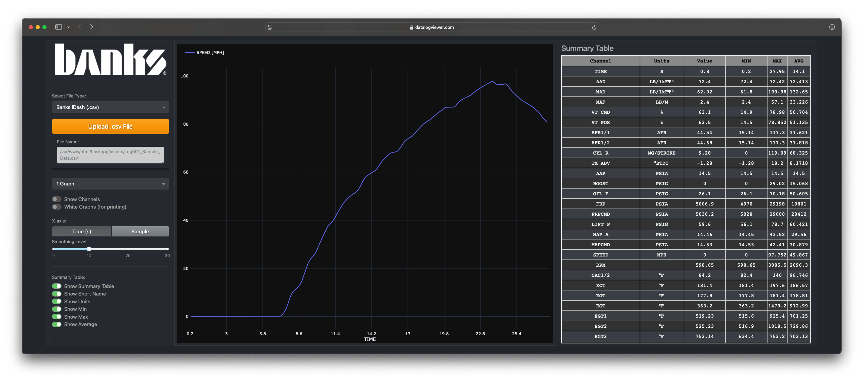Click the Safari sidebar toggle icon
Screen dimensions: 868x375
(58, 27)
